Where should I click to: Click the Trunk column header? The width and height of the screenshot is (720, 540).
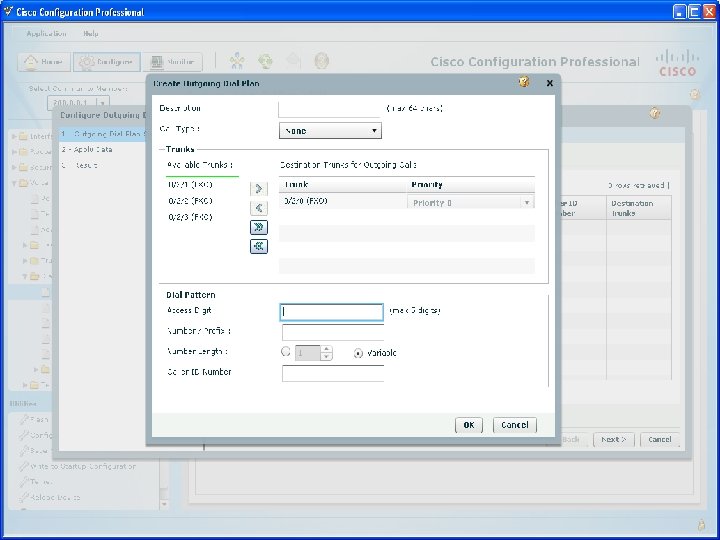click(x=343, y=185)
